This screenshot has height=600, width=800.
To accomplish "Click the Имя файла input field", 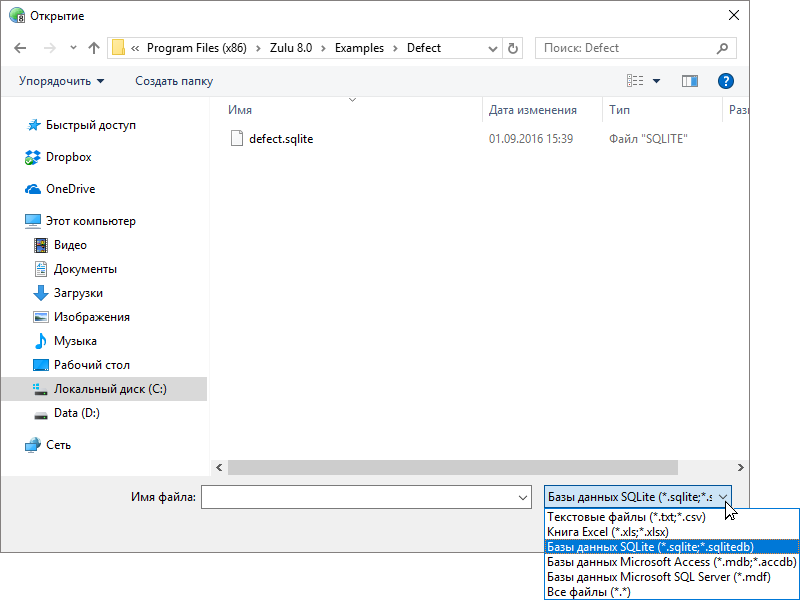I will (x=360, y=497).
